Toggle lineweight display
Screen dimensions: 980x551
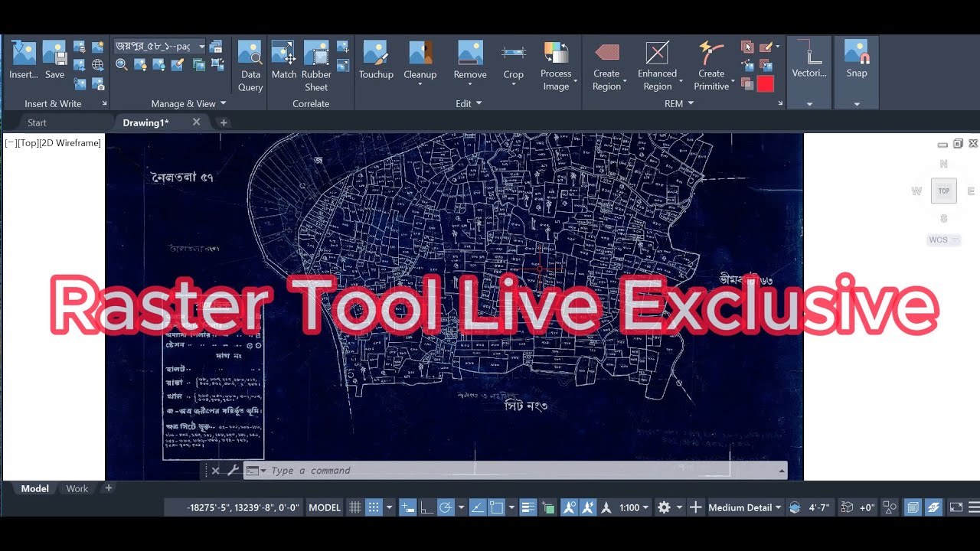tap(528, 507)
